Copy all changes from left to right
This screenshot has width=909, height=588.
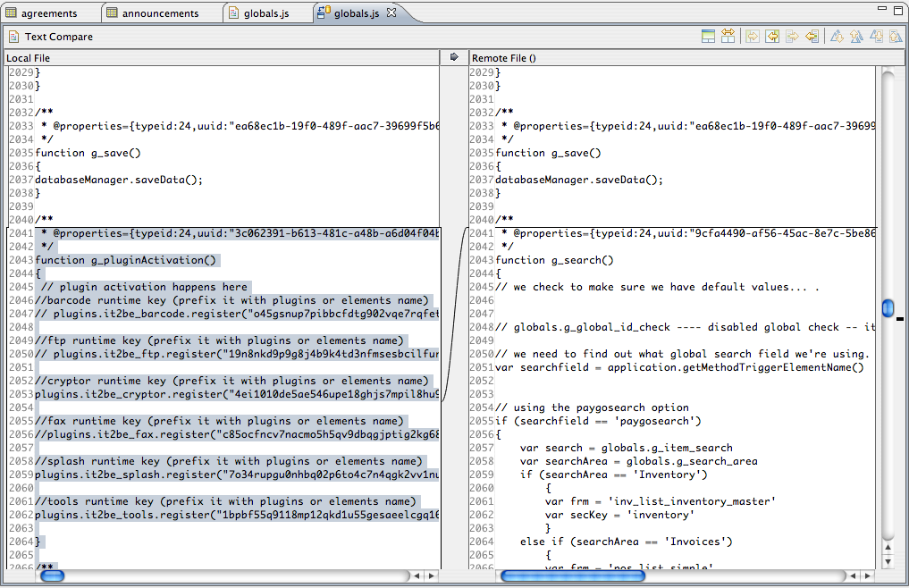click(753, 36)
